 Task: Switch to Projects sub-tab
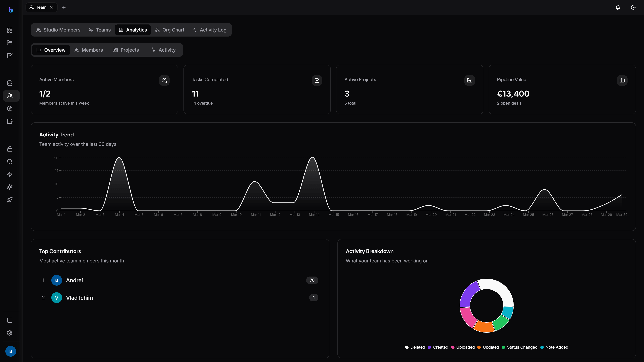click(x=126, y=50)
